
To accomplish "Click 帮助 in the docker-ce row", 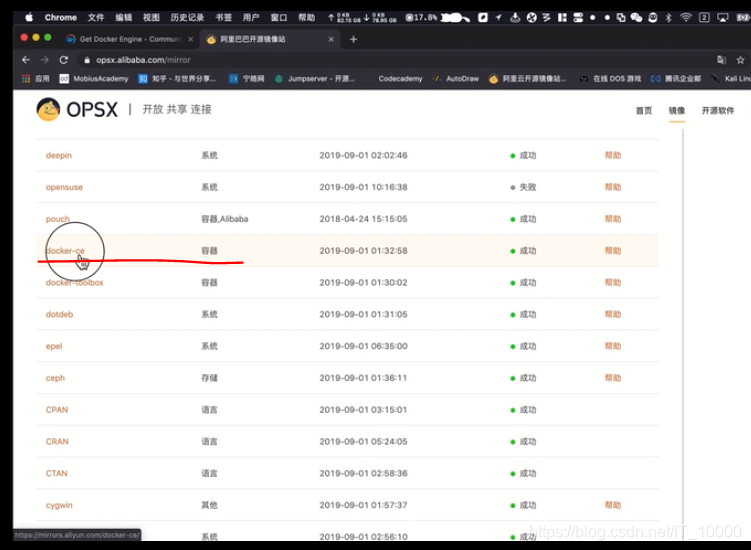I will click(613, 251).
